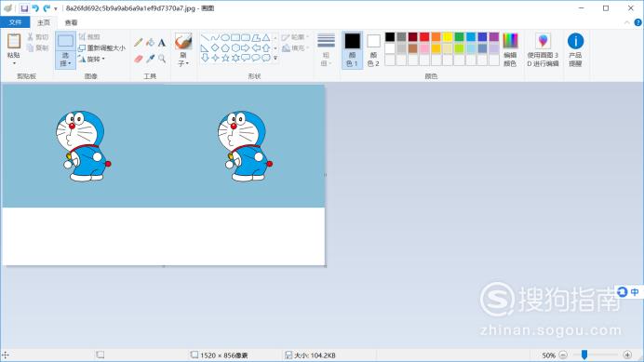The image size is (644, 362).
Task: Choose the Magnifier tool
Action: pyautogui.click(x=162, y=59)
